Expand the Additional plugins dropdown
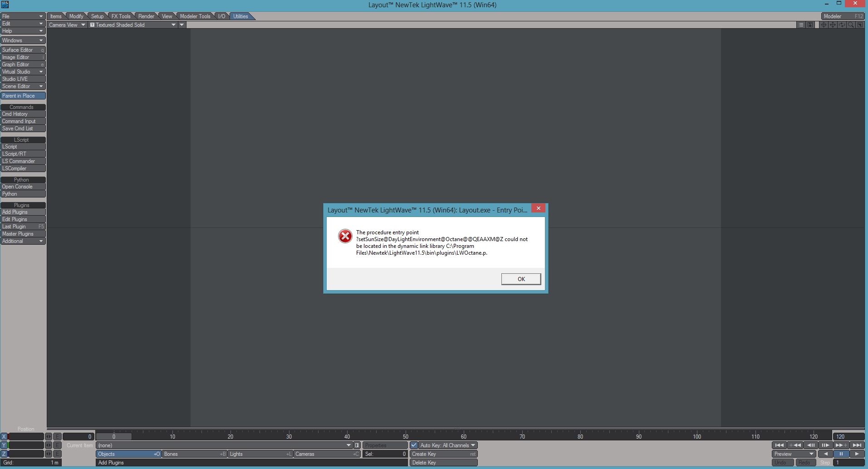This screenshot has height=469, width=868. [23, 241]
